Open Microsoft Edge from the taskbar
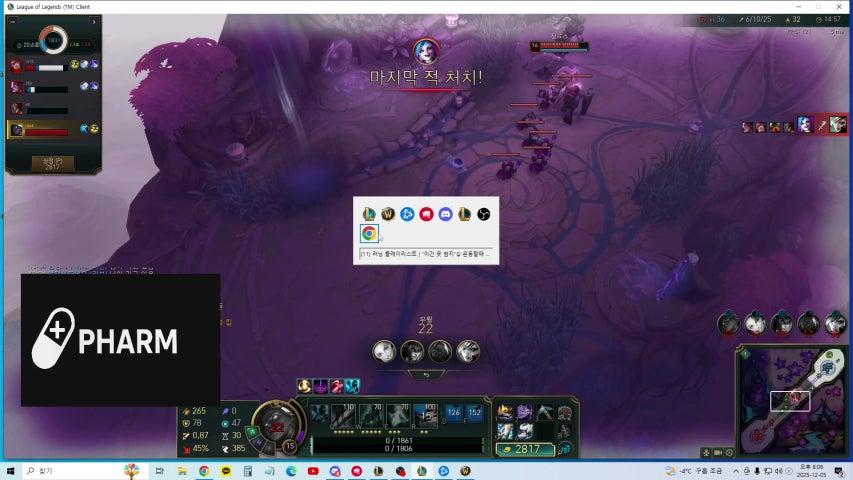 [291, 471]
